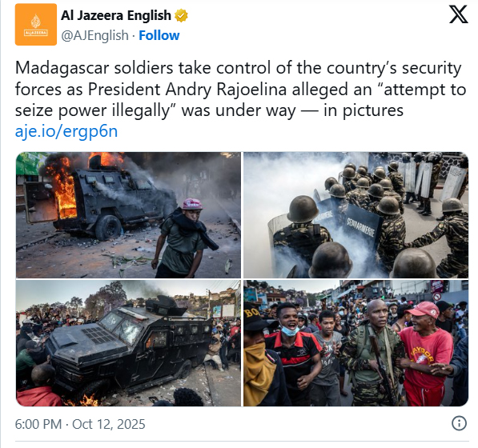Open the Al Jazeera English display name
This screenshot has width=478, height=448.
[x=116, y=15]
